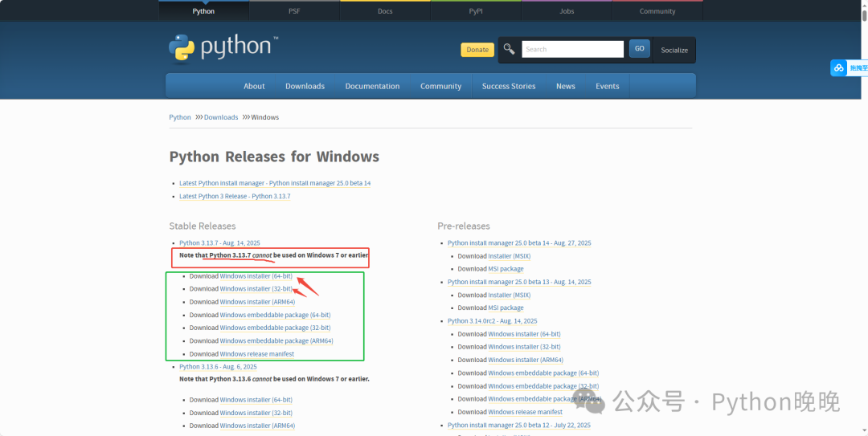Open the Success Stories navigation menu
This screenshot has width=868, height=436.
(x=509, y=86)
